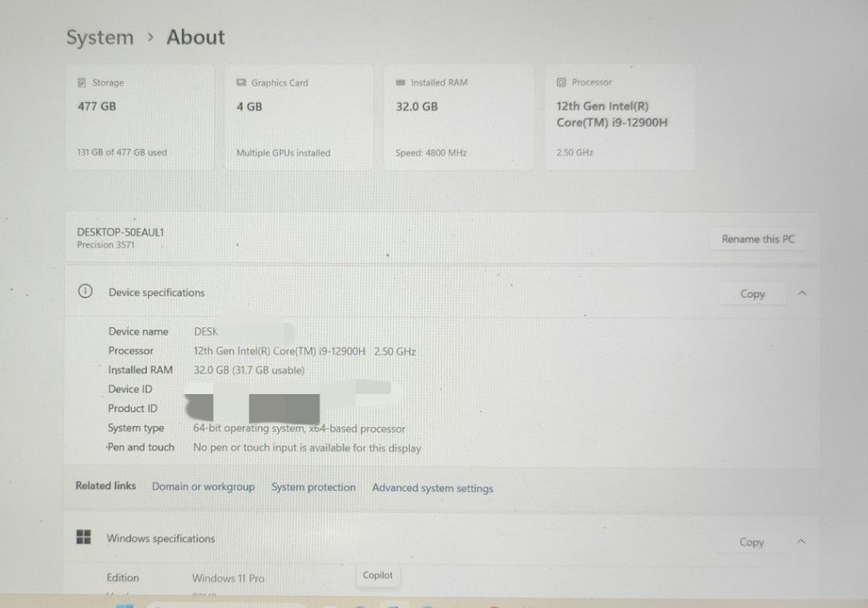Image resolution: width=868 pixels, height=608 pixels.
Task: Select the Processor row value in specifications
Action: pyautogui.click(x=305, y=351)
